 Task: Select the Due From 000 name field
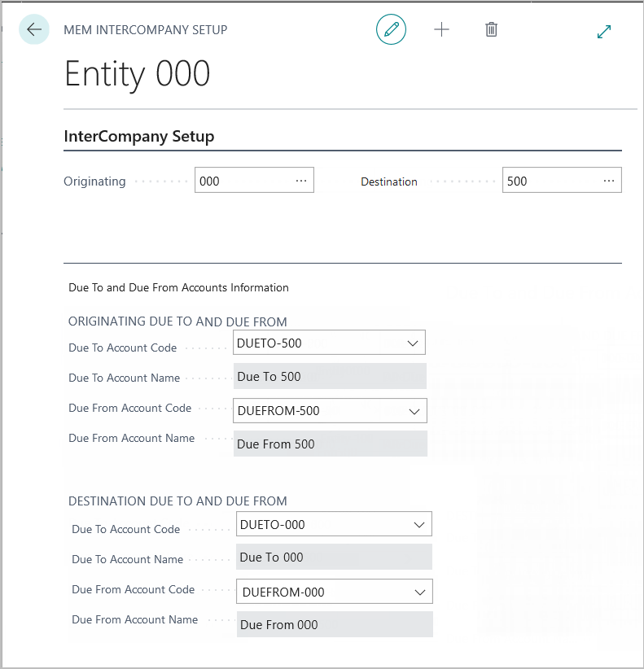(x=334, y=624)
